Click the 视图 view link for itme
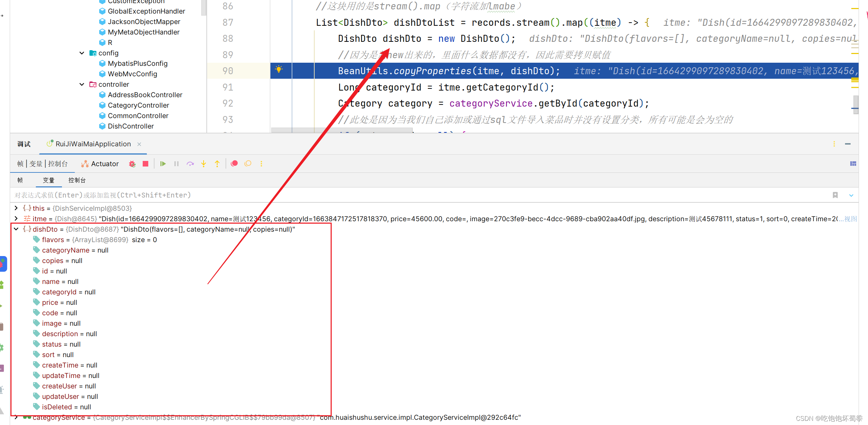868x425 pixels. [x=850, y=219]
